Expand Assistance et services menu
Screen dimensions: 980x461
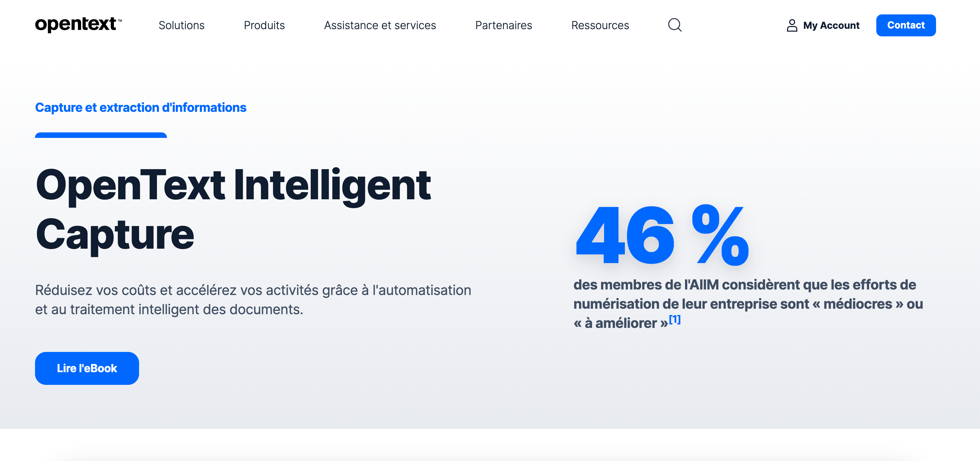(x=380, y=25)
